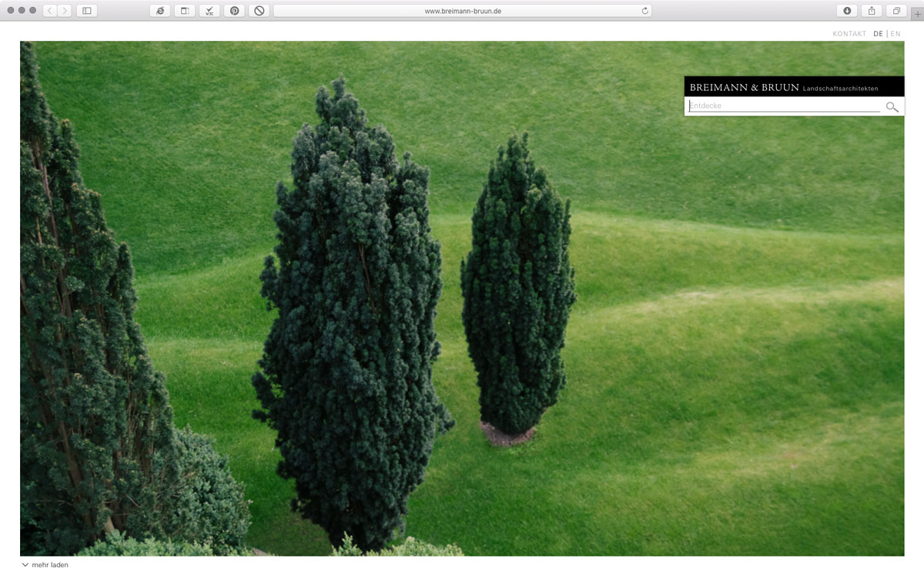Open the Share menu in Safari
The width and height of the screenshot is (924, 578).
point(872,11)
